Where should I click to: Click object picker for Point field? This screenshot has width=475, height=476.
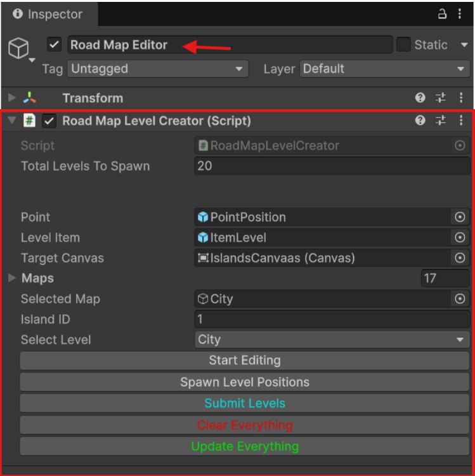(x=460, y=217)
